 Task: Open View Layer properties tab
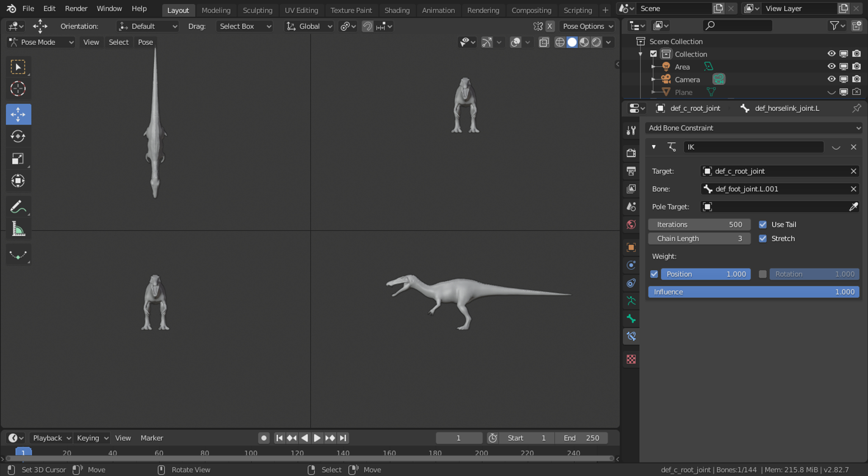click(631, 189)
